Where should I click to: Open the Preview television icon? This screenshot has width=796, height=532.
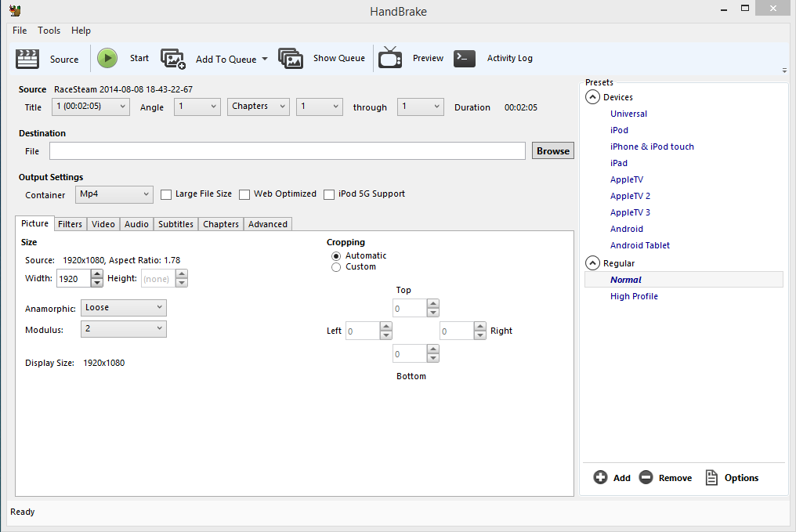pyautogui.click(x=390, y=57)
